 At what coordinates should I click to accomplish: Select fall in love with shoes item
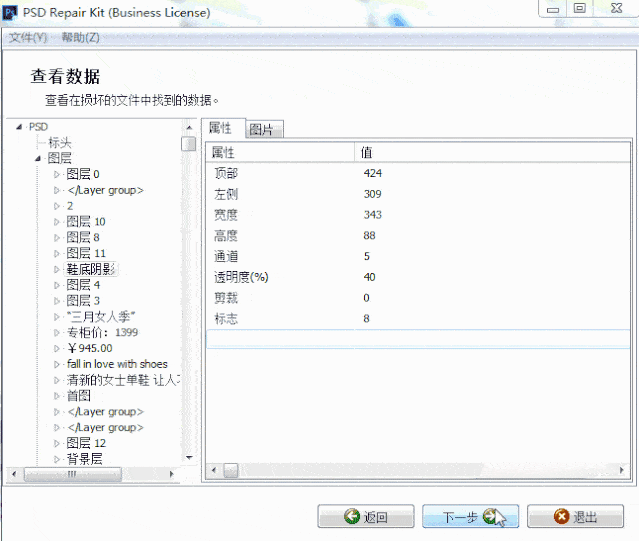click(117, 364)
